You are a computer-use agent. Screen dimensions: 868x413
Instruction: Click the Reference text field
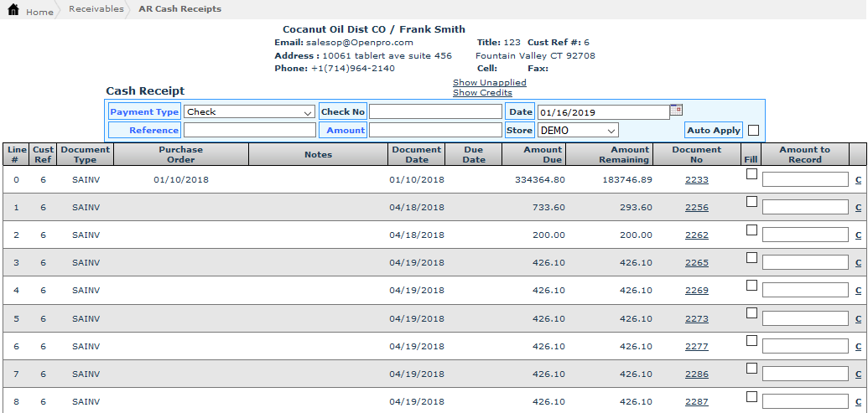click(x=249, y=130)
